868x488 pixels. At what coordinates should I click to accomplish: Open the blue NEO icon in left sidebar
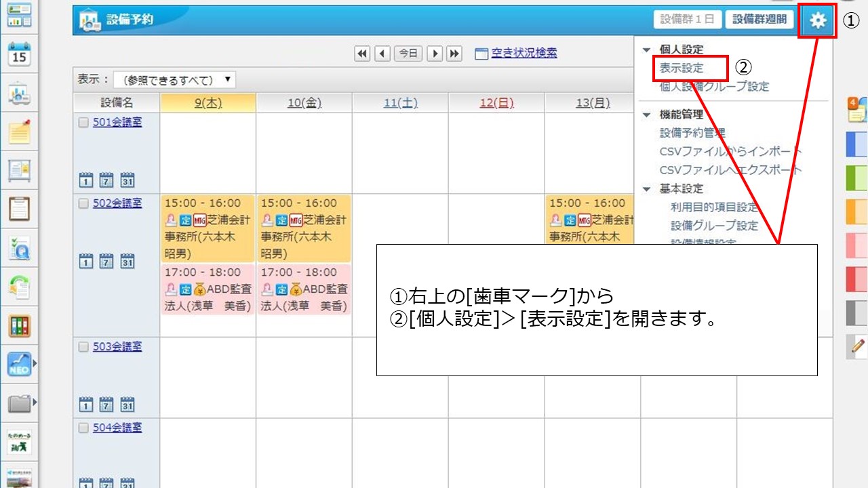(19, 365)
